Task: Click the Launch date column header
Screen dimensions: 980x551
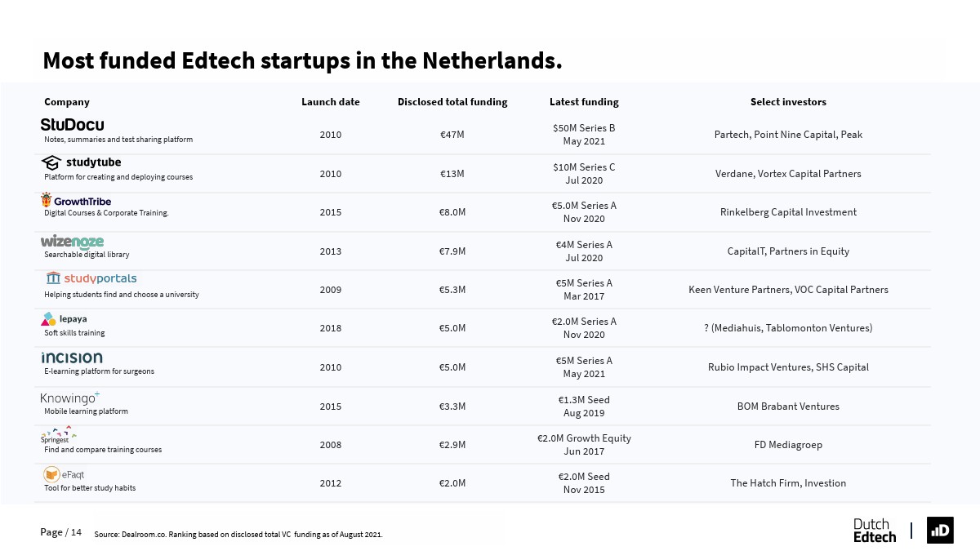Action: pyautogui.click(x=330, y=102)
